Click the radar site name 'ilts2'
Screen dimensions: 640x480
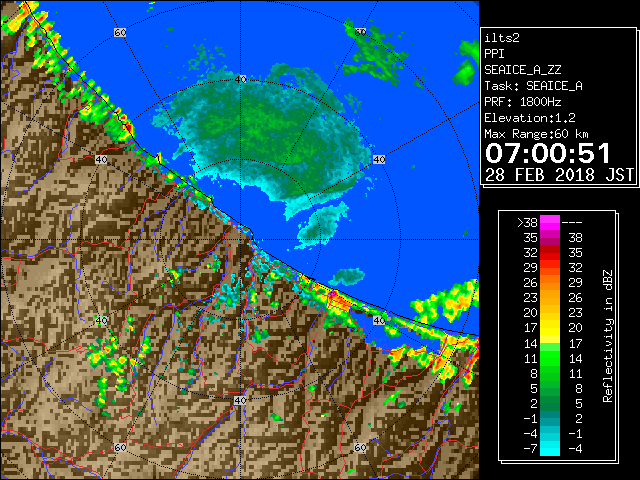[502, 38]
